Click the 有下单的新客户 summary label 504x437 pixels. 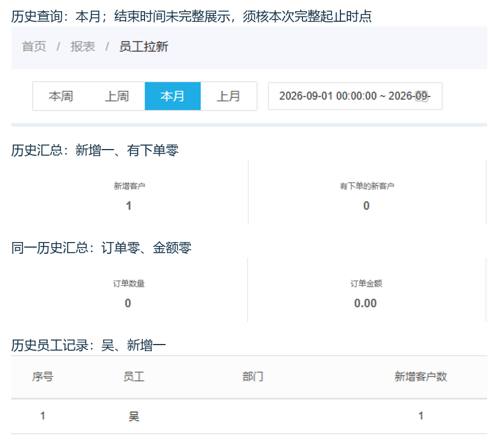367,186
